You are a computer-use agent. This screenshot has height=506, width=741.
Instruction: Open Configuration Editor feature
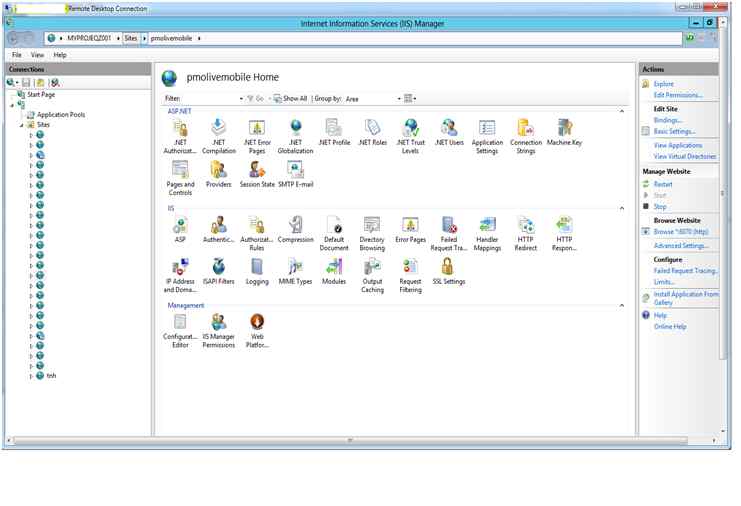click(180, 331)
